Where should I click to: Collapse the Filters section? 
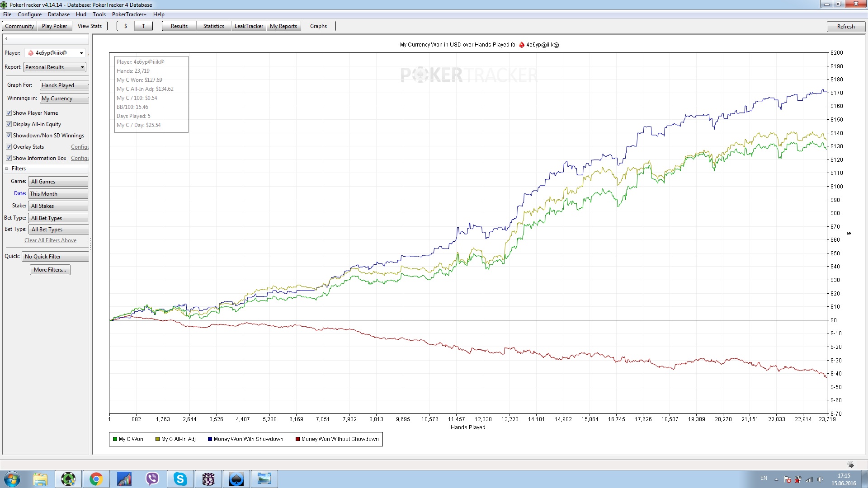coord(7,169)
